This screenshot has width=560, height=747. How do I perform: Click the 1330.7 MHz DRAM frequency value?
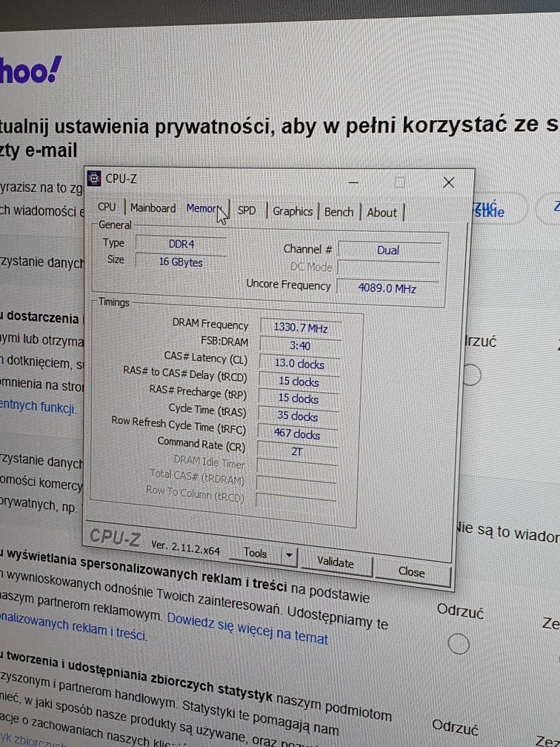click(x=301, y=328)
